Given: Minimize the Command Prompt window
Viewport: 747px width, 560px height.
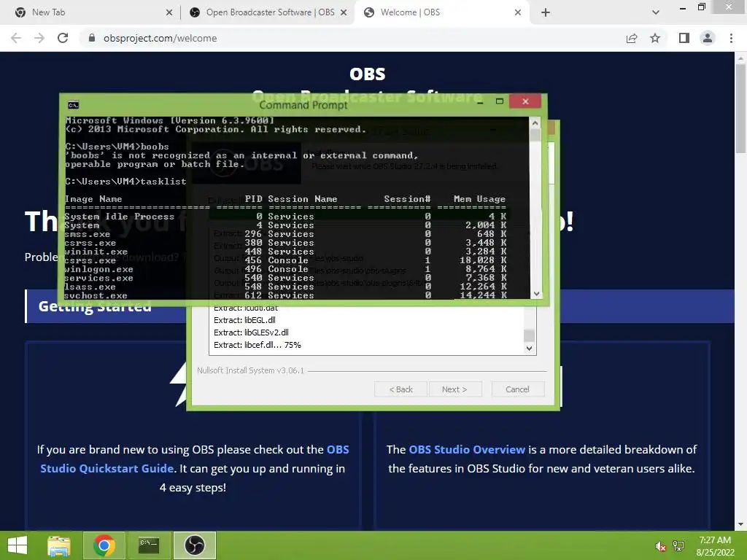Looking at the screenshot, I should pyautogui.click(x=480, y=101).
